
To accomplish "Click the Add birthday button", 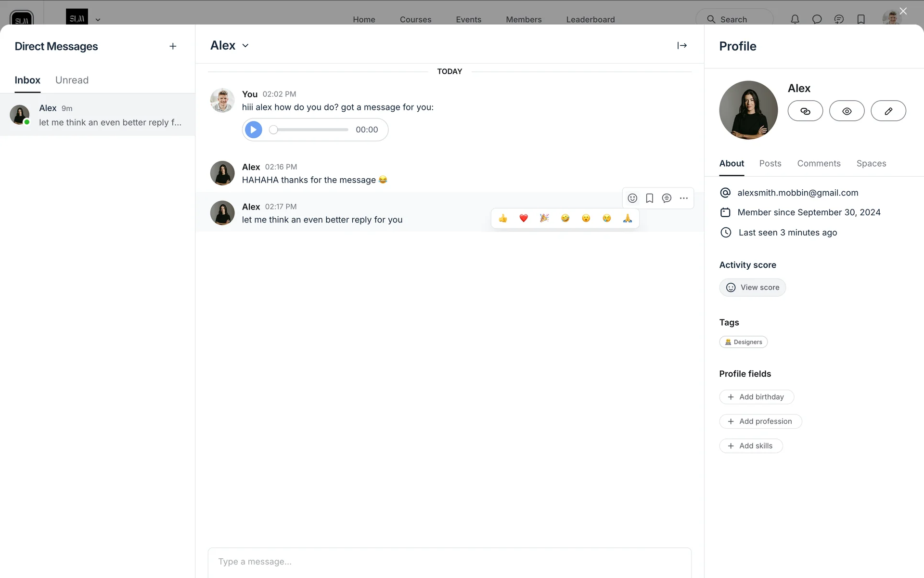I will pos(756,397).
